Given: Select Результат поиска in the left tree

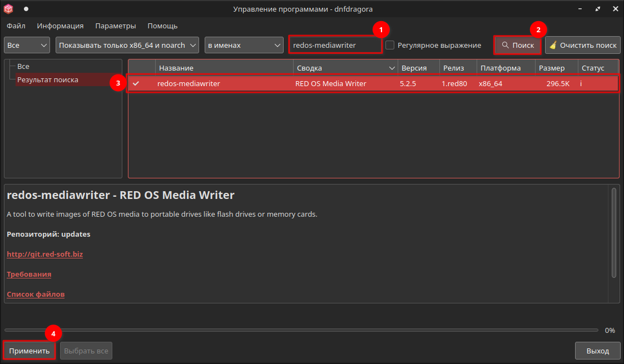Looking at the screenshot, I should pyautogui.click(x=48, y=79).
